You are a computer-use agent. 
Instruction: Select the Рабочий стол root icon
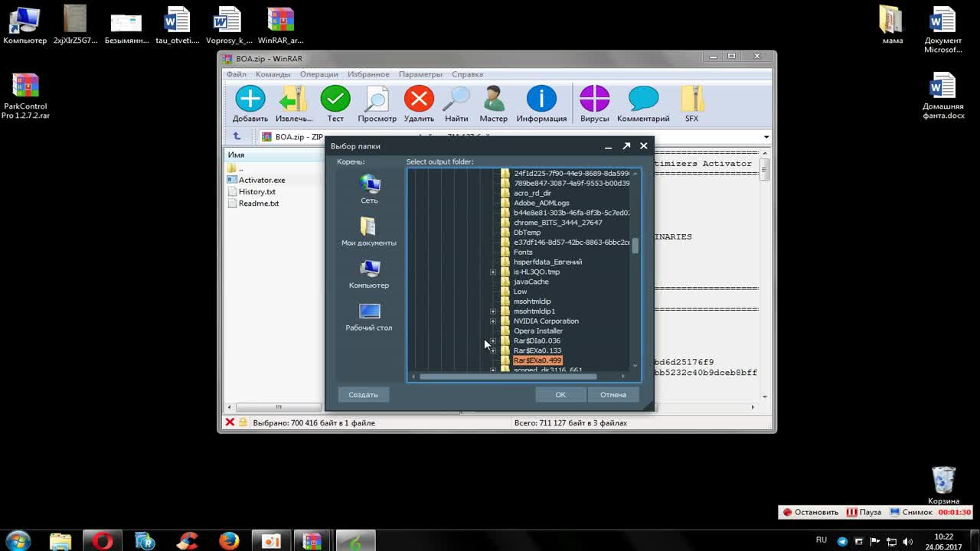(x=369, y=311)
